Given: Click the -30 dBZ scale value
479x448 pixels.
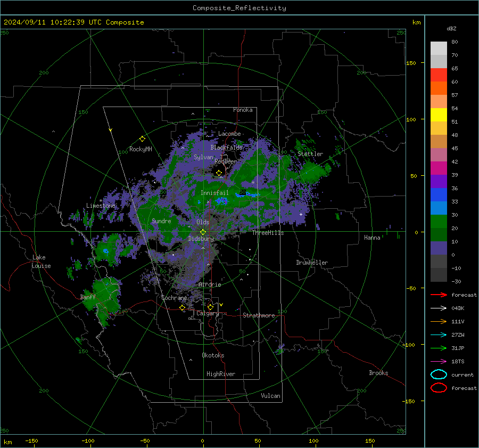Looking at the screenshot, I should (x=456, y=281).
